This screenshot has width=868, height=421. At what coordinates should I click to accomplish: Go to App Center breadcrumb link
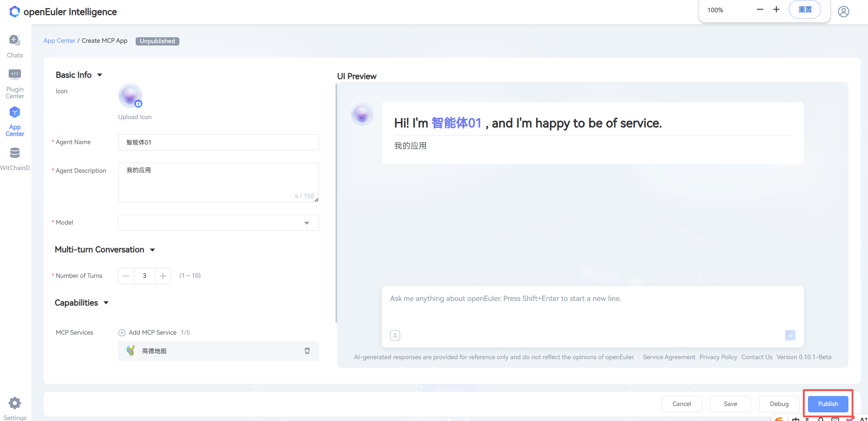click(59, 41)
